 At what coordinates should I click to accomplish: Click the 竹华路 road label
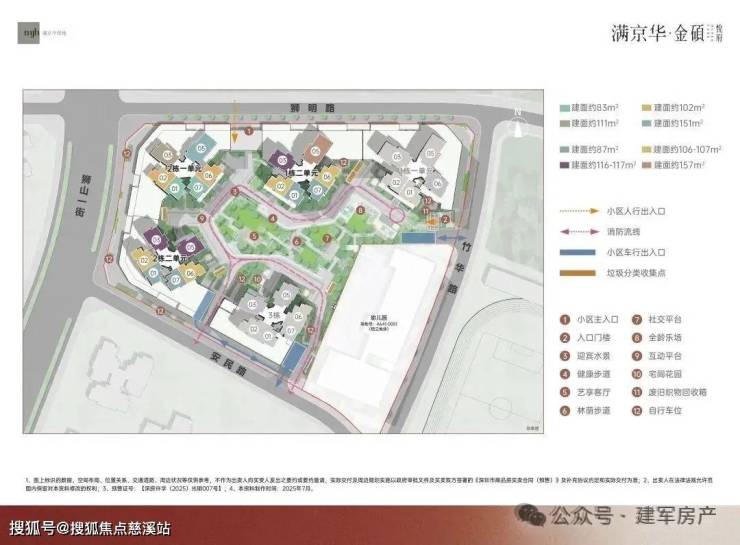[460, 267]
